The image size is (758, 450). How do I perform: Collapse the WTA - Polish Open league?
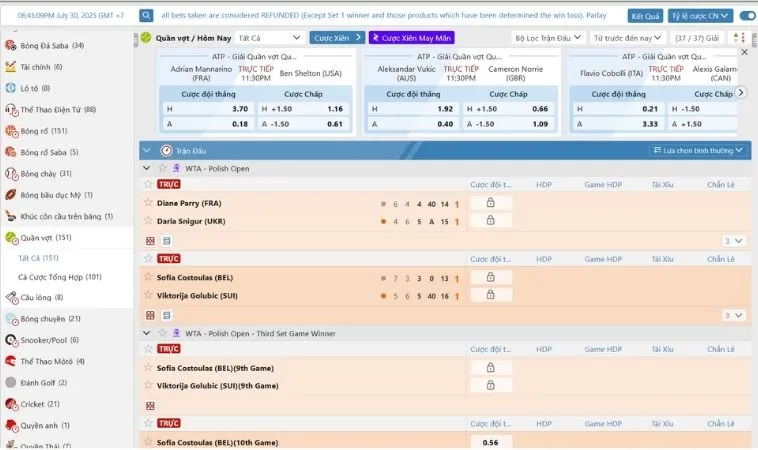[146, 168]
